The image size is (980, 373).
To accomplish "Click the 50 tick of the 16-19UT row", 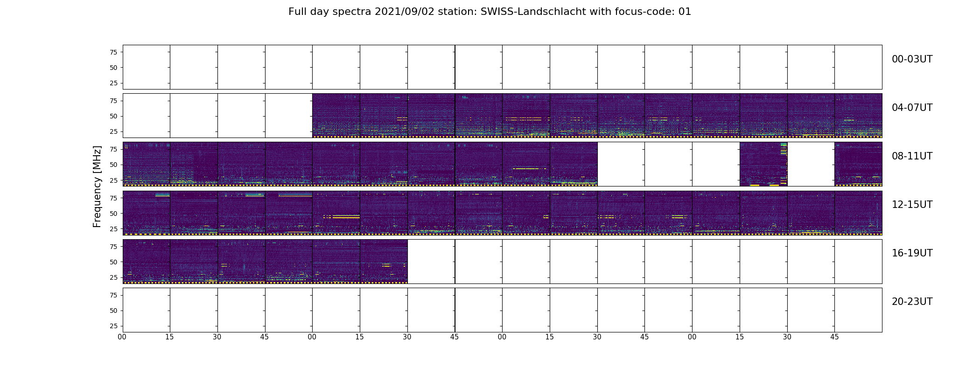I will point(113,262).
